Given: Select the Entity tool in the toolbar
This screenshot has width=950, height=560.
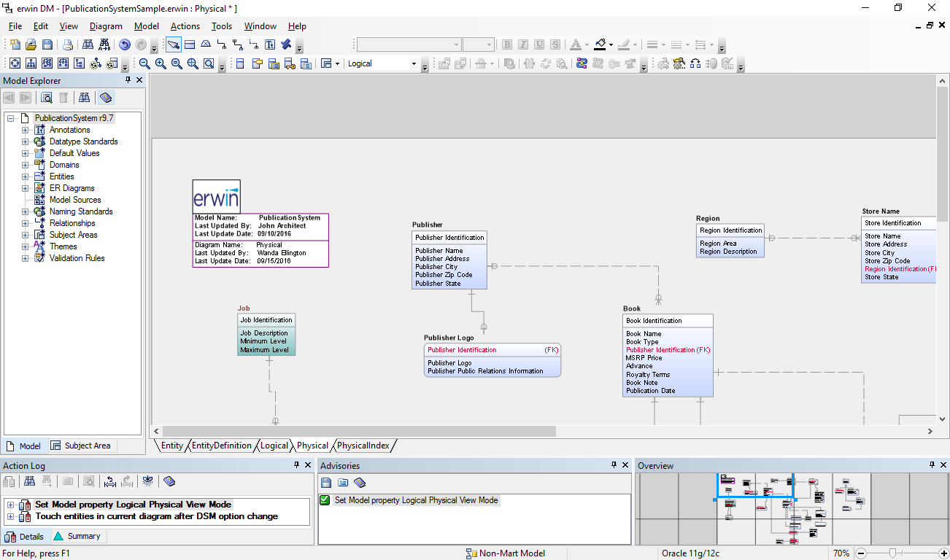Looking at the screenshot, I should pyautogui.click(x=189, y=44).
